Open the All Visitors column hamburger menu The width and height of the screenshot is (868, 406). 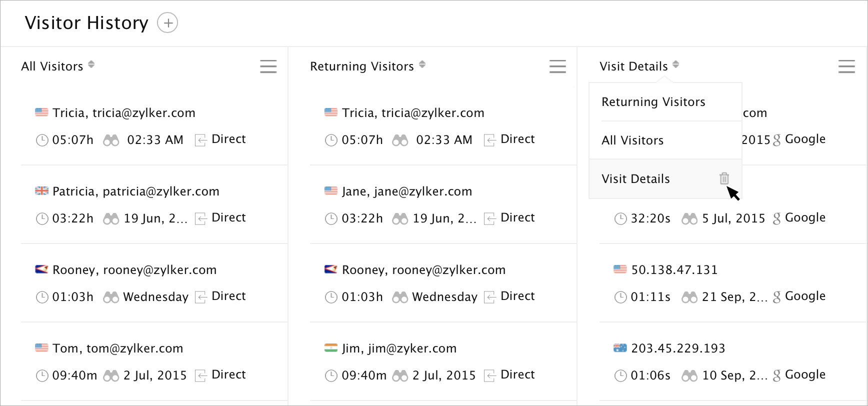point(268,66)
